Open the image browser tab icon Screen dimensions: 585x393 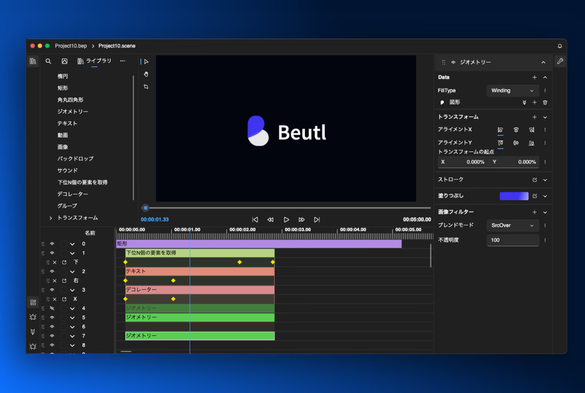65,61
